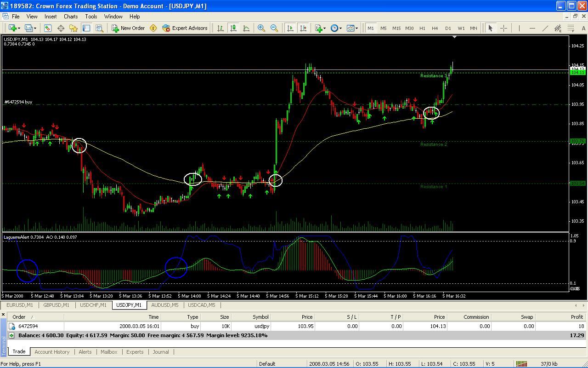Screen dimensions: 588x368
Task: Toggle the auto scroll chart icon
Action: 290,28
